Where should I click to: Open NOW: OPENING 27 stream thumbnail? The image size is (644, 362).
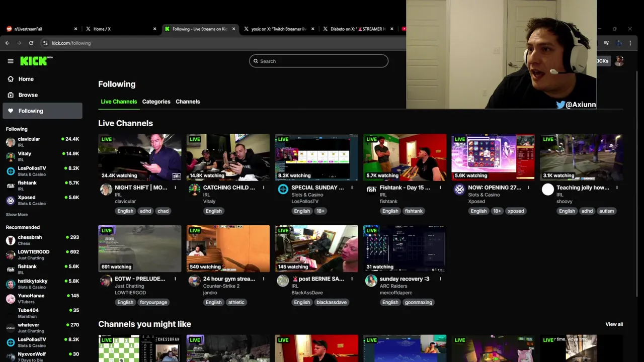[493, 157]
